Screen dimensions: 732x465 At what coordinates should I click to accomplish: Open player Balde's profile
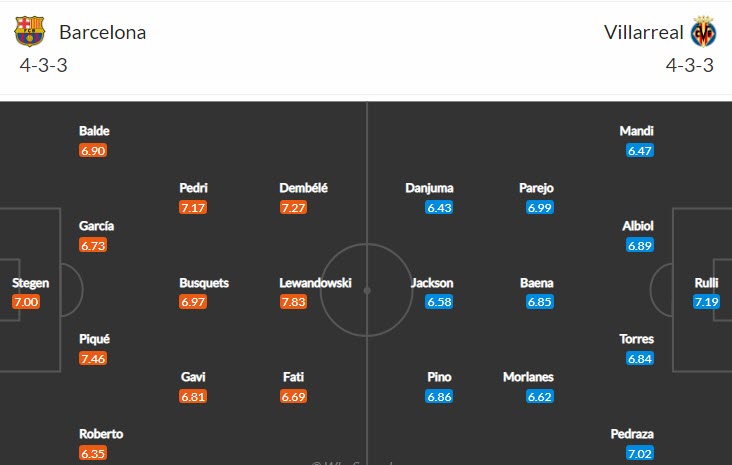tap(94, 131)
